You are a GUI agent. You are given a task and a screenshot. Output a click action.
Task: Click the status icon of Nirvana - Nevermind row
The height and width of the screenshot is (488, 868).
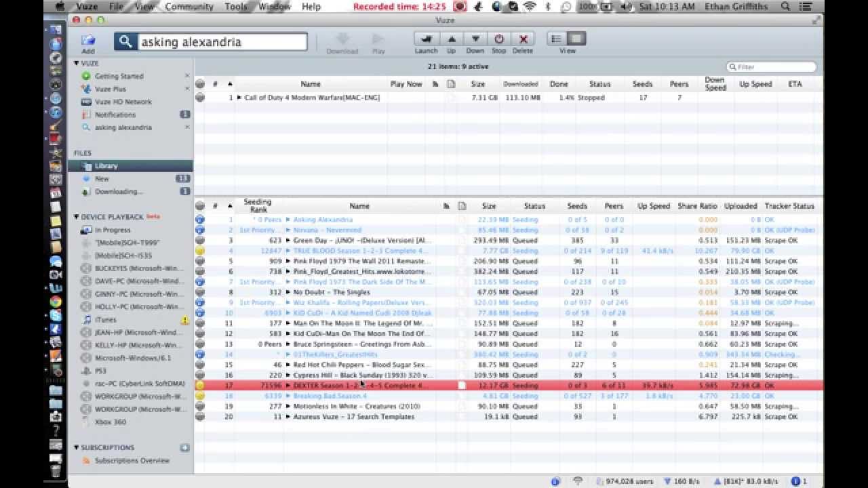(x=200, y=230)
